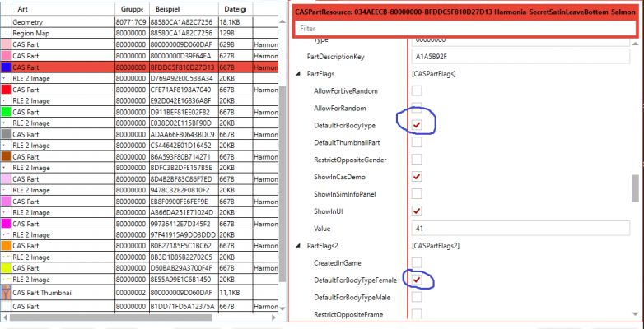The height and width of the screenshot is (329, 644).
Task: Click the orange swatch of CAS Part B0B27185E5C1BC62
Action: pos(6,246)
